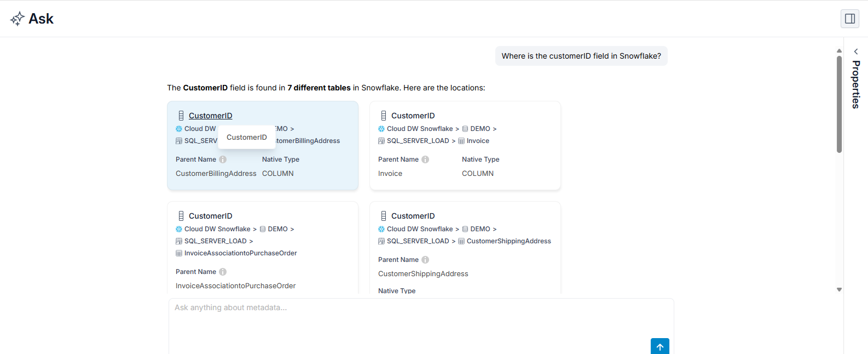Click SQL_SERVER_LOAD schema icon in Invoice card
Image resolution: width=868 pixels, height=354 pixels.
pos(381,141)
